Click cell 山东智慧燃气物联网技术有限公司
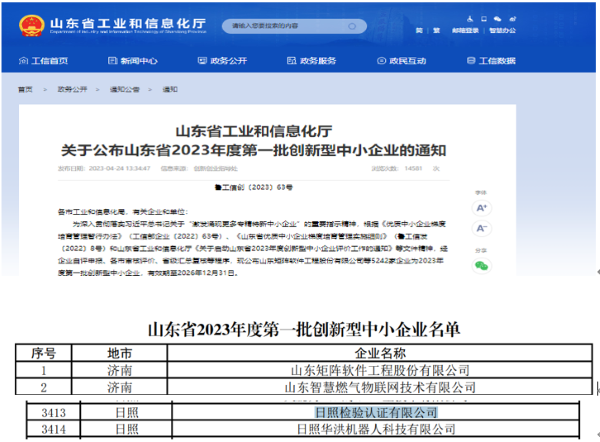The height and width of the screenshot is (442, 600). click(x=380, y=387)
